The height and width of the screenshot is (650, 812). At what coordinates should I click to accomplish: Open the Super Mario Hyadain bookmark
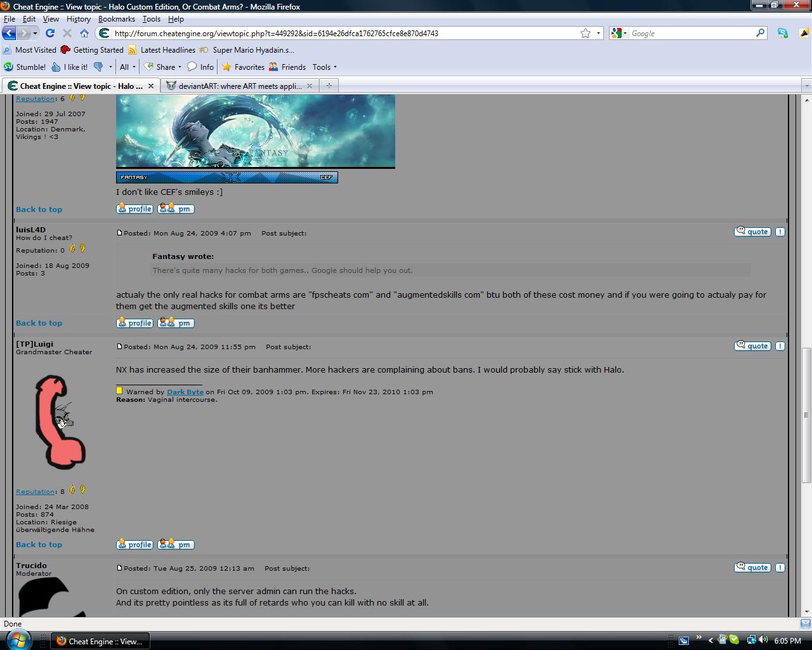pos(247,50)
